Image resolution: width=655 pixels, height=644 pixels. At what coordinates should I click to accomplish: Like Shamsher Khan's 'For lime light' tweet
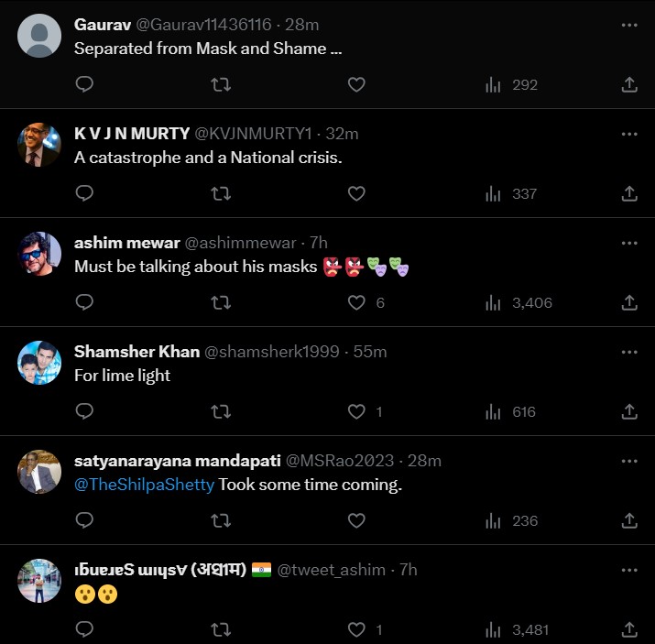pyautogui.click(x=356, y=412)
